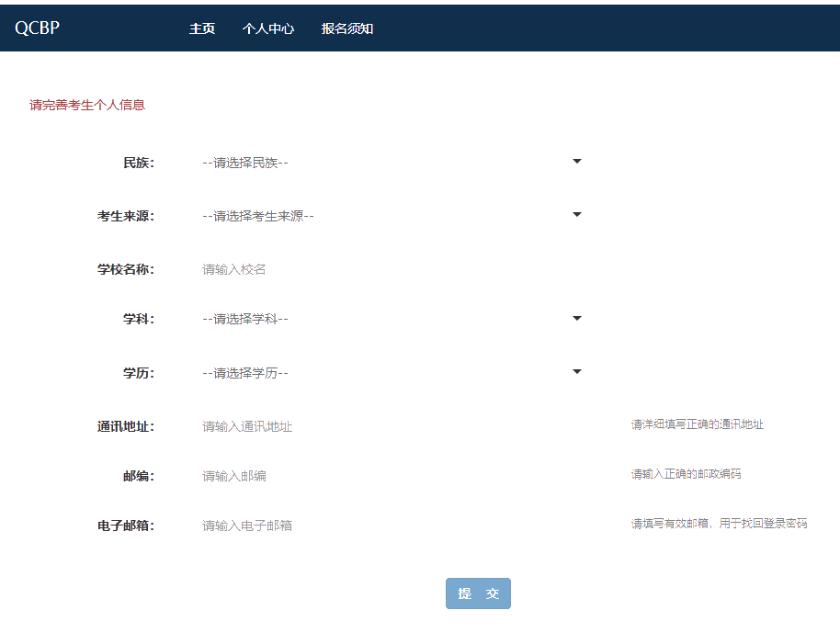The height and width of the screenshot is (633, 840).
Task: Click the arrow icon of 学科 dropdown
Action: point(577,319)
